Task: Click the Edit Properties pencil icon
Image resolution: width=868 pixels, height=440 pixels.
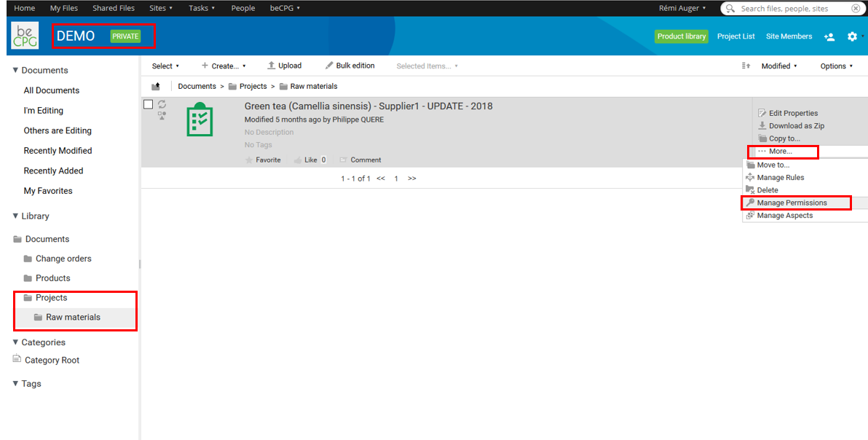Action: [x=762, y=113]
